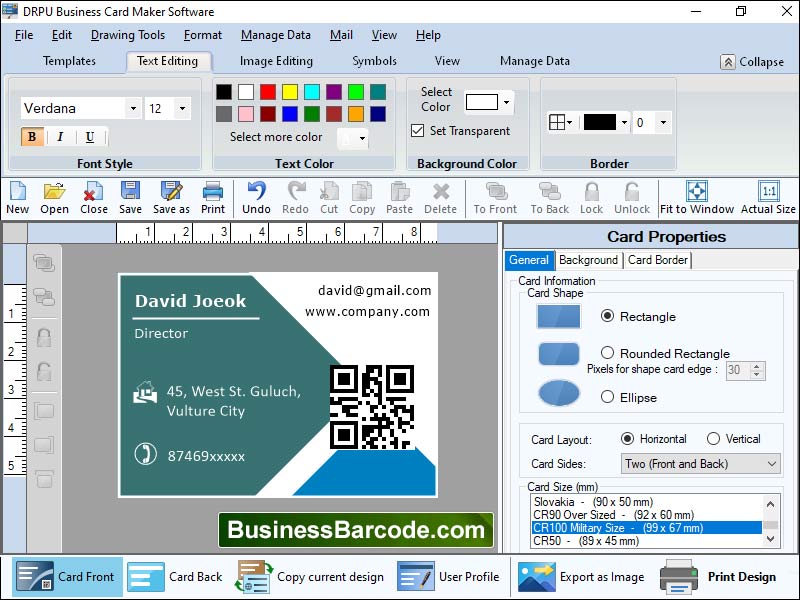The width and height of the screenshot is (800, 600).
Task: Open the Card Back view at bottom
Action: (x=175, y=577)
